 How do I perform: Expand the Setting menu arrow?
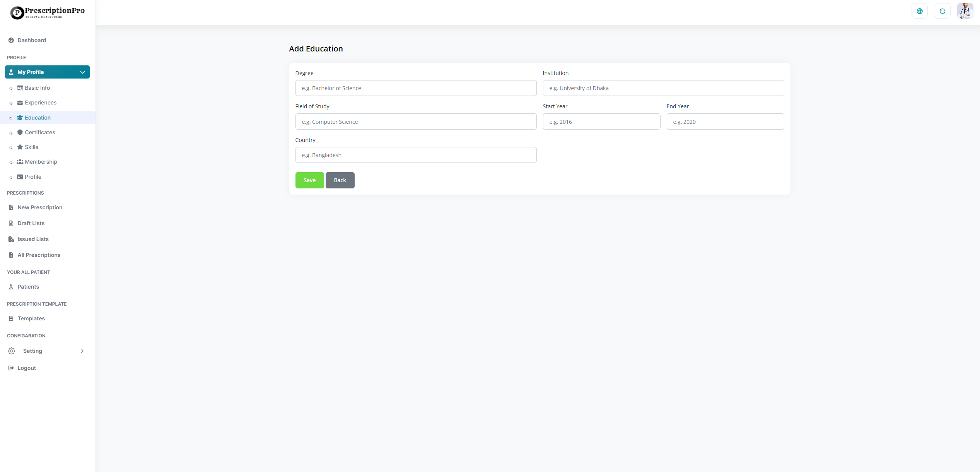[x=82, y=351]
